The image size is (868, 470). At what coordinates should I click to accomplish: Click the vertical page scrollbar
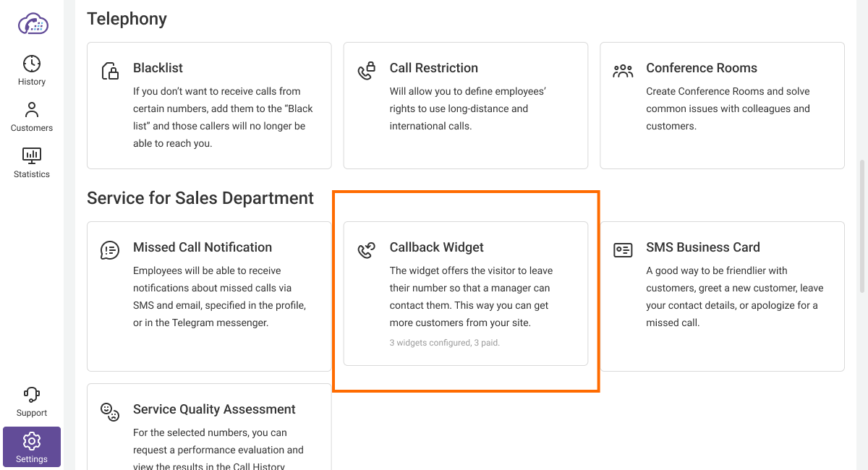pos(861,224)
